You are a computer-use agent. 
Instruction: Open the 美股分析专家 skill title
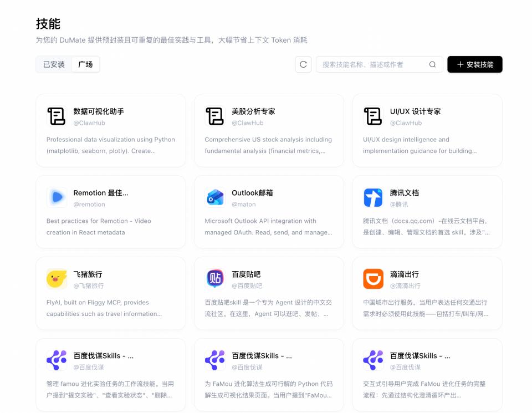(253, 111)
